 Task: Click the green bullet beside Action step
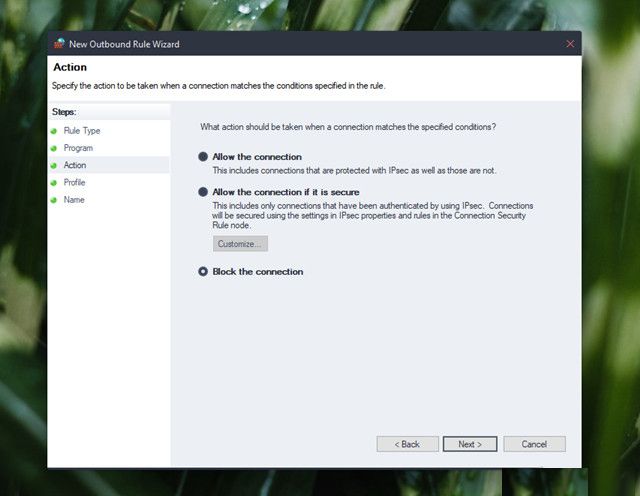[x=54, y=165]
